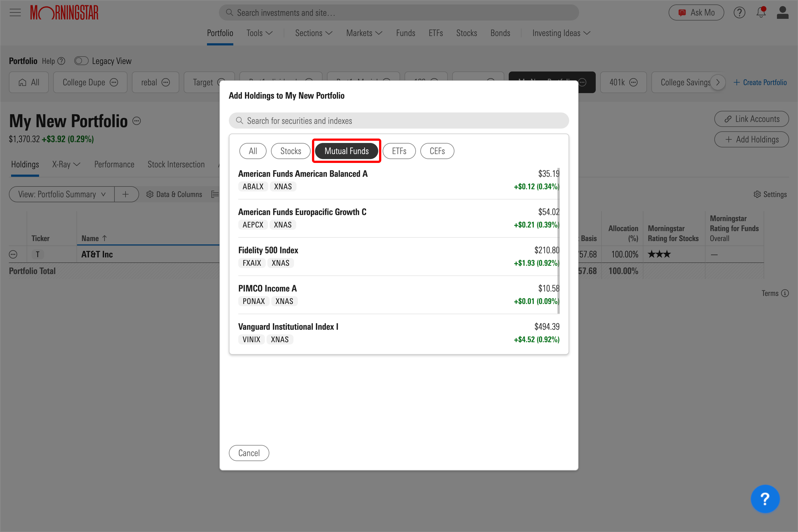Open the help question mark icon in header
Viewport: 798px width, 532px height.
tap(739, 12)
